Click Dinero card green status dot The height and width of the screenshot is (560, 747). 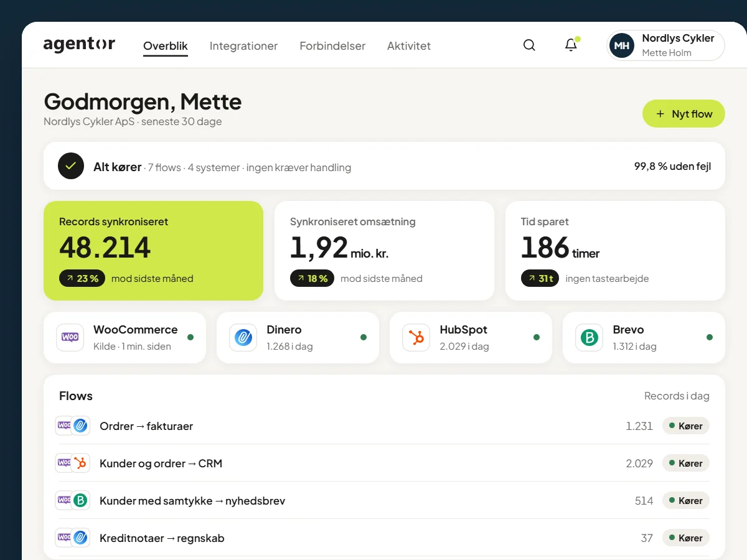[364, 337]
